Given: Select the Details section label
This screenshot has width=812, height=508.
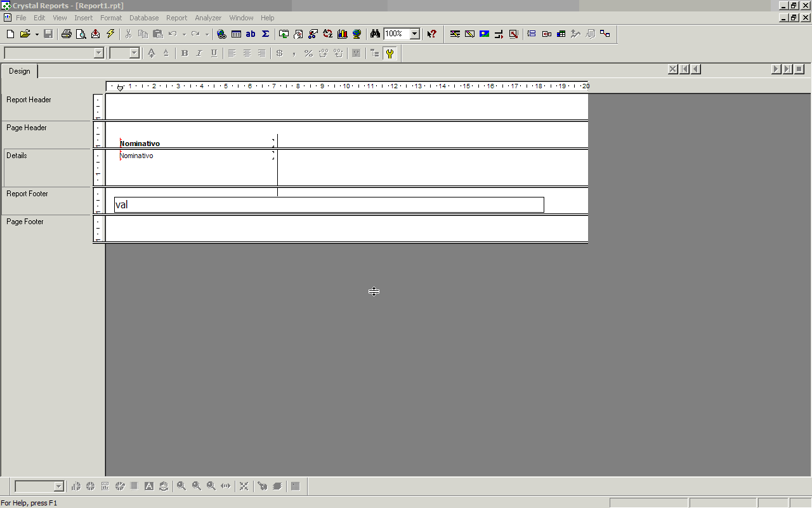Looking at the screenshot, I should tap(16, 156).
